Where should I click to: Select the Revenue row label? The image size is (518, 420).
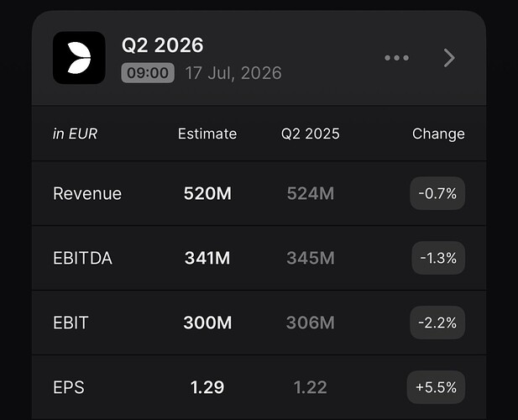87,193
